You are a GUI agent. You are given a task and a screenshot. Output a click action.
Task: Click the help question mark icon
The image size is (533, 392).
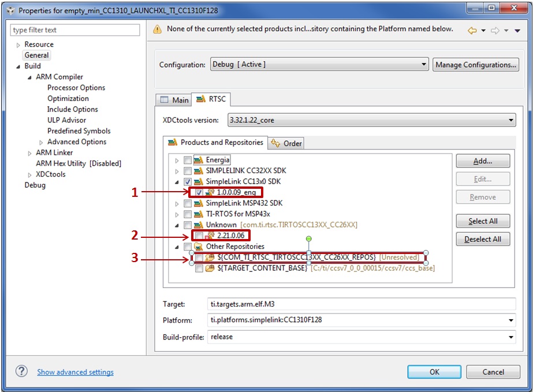22,371
